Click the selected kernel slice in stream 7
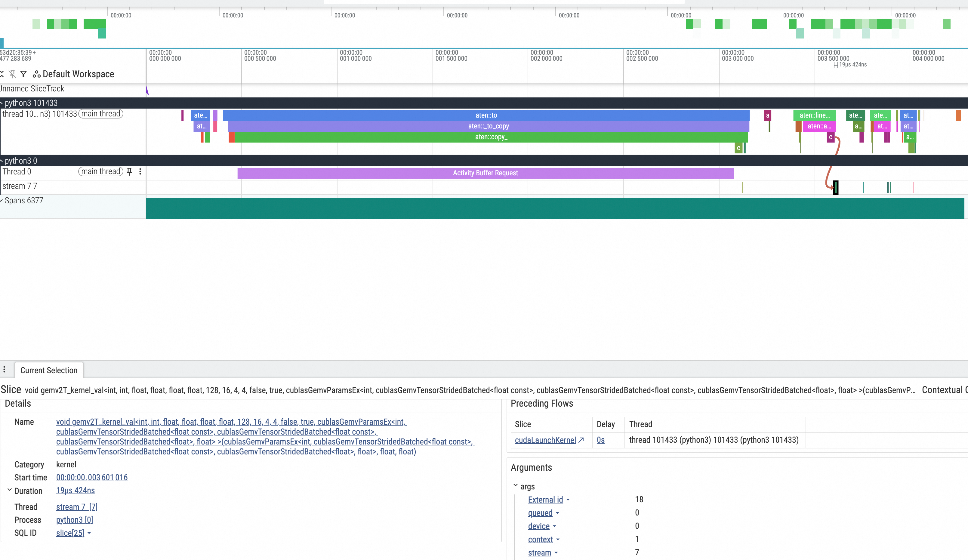This screenshot has height=560, width=968. (835, 187)
